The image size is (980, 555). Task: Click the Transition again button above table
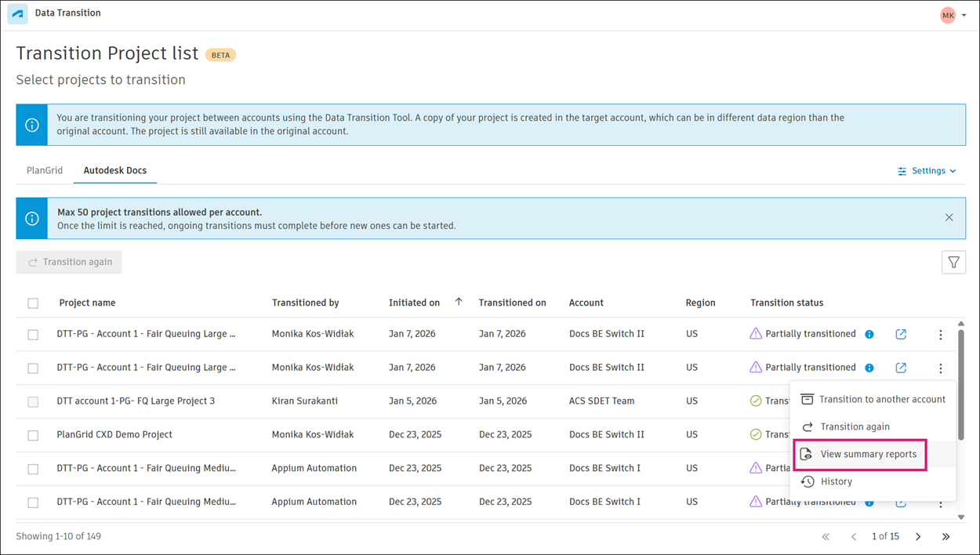pyautogui.click(x=69, y=262)
